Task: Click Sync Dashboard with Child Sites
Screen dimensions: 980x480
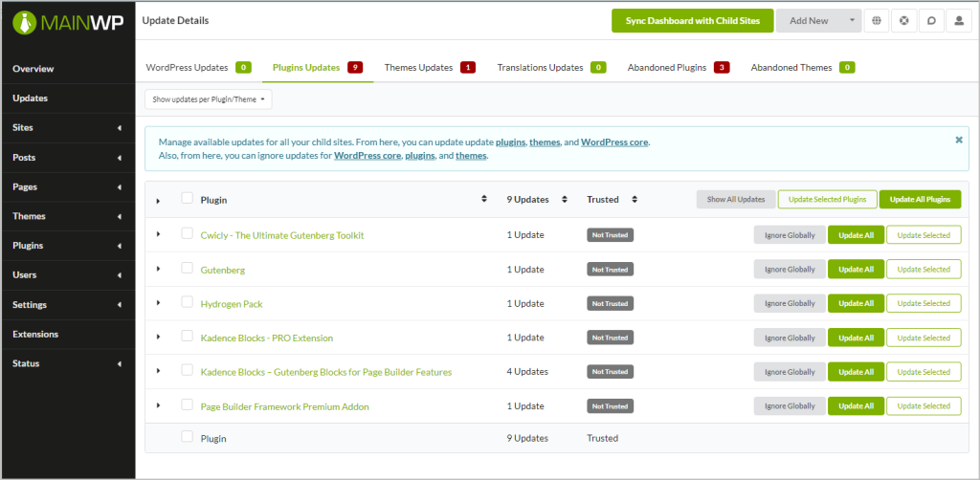Action: (692, 21)
